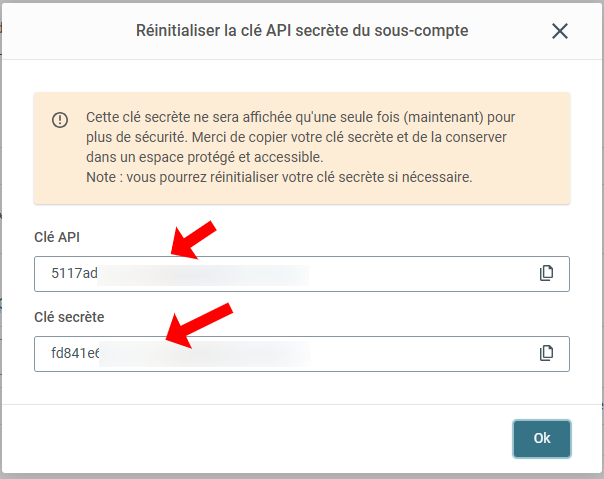Confirm with the Ok button

point(542,438)
